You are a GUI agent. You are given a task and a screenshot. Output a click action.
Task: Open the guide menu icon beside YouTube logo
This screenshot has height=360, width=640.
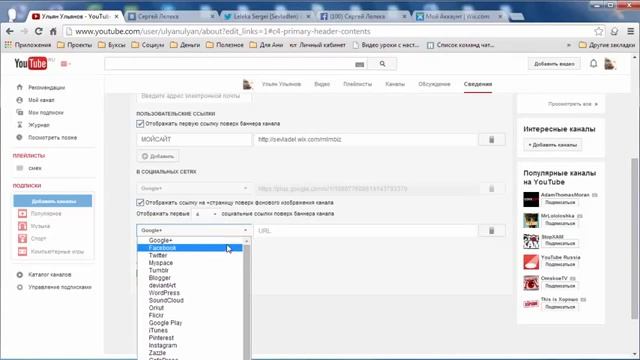pos(64,64)
